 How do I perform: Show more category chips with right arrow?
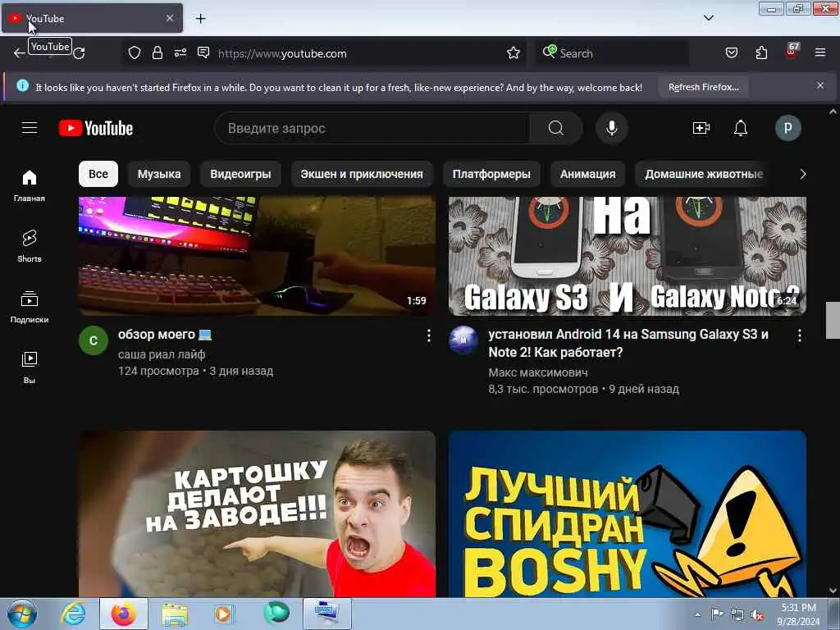tap(802, 174)
